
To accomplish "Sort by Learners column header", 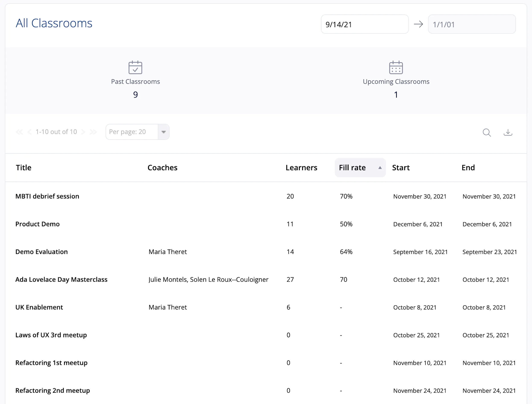I will point(301,168).
